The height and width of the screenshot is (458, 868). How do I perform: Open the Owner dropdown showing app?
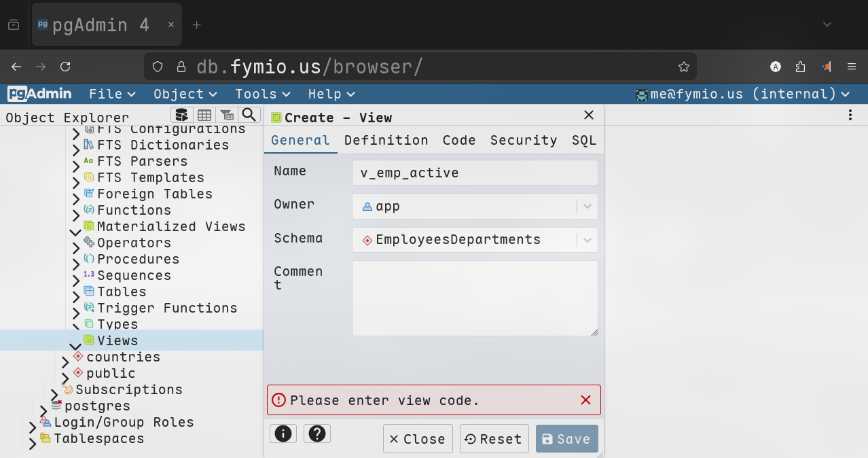tap(587, 207)
